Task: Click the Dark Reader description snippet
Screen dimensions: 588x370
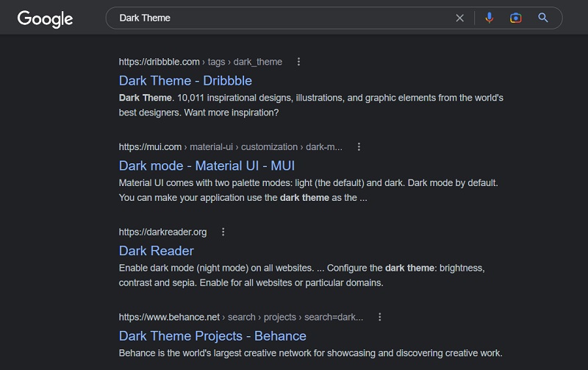Action: [302, 275]
